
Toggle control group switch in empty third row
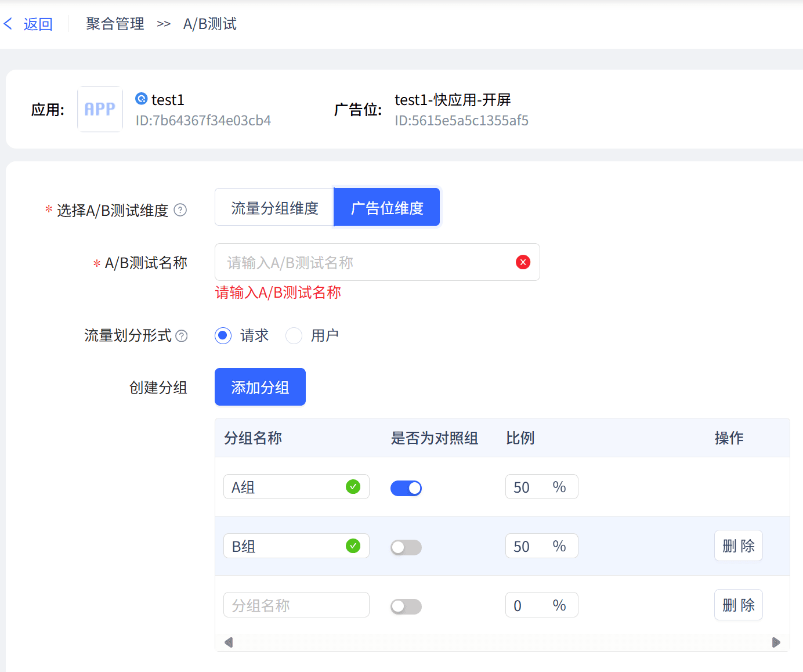[x=406, y=606]
